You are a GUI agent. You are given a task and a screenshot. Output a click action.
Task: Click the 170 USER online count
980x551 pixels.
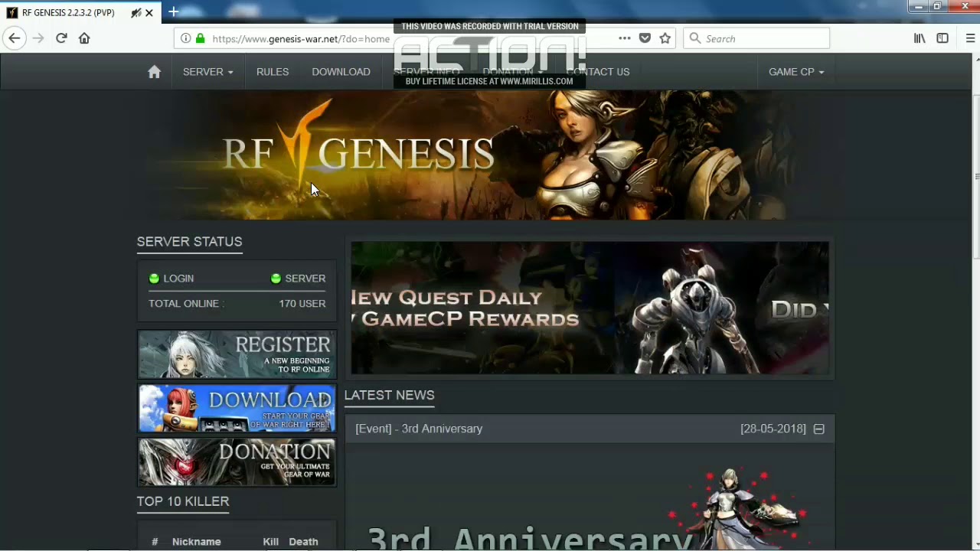(302, 304)
